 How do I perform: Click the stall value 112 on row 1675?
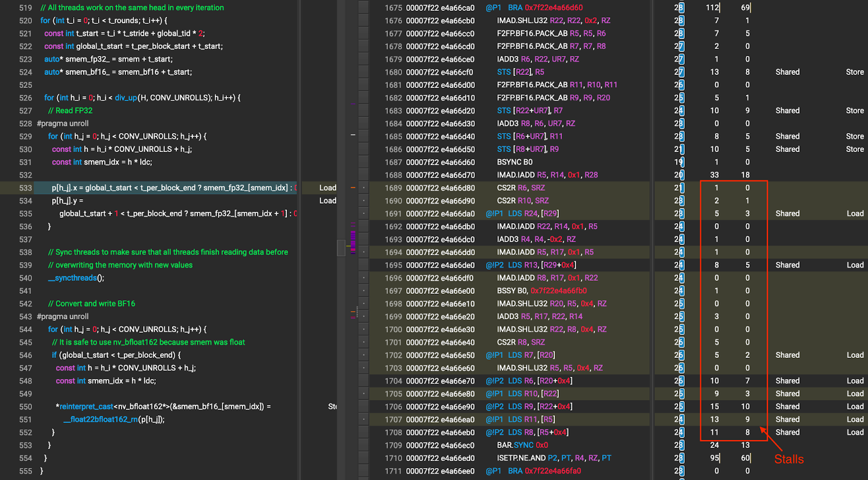(x=712, y=8)
